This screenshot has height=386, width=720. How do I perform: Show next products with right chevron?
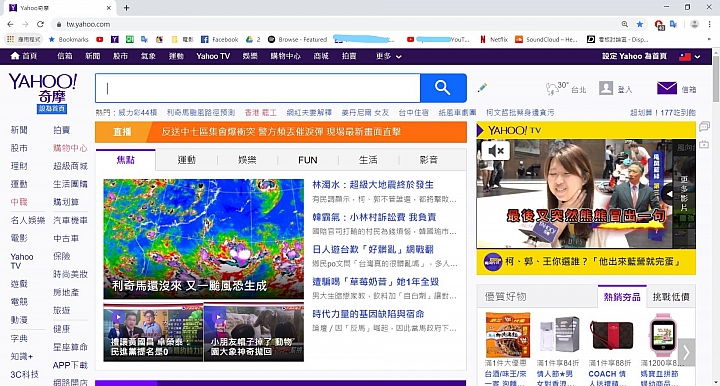[686, 352]
